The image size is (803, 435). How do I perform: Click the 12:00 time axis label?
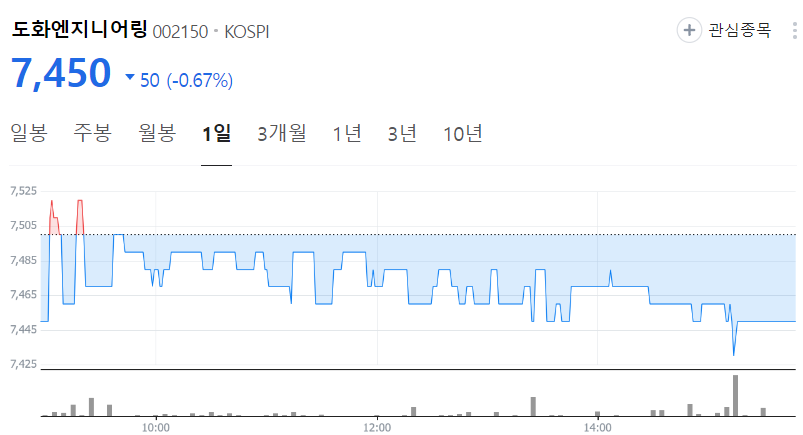377,427
